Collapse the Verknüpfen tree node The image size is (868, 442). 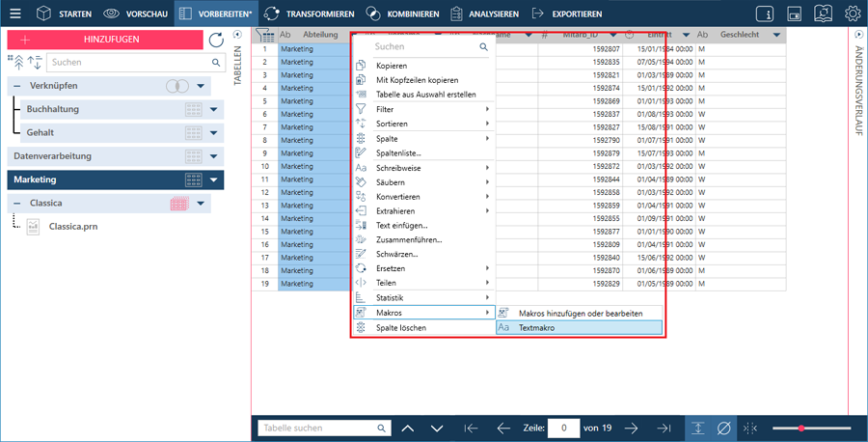coord(17,86)
